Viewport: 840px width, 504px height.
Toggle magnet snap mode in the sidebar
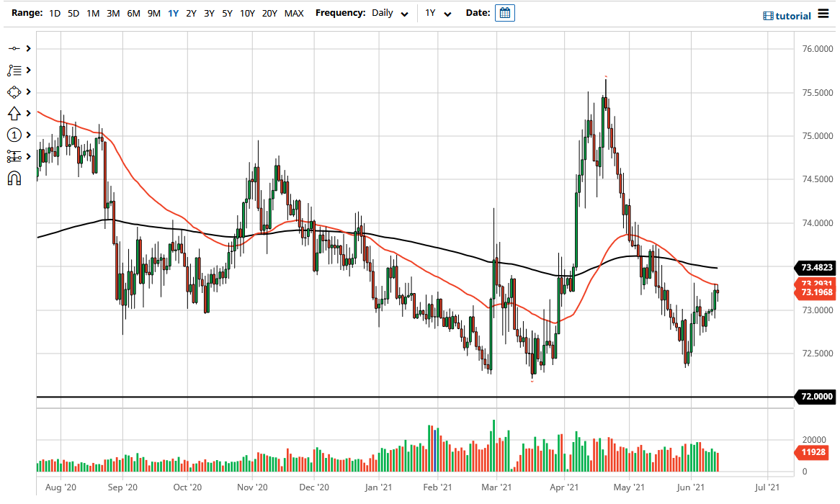click(x=14, y=178)
